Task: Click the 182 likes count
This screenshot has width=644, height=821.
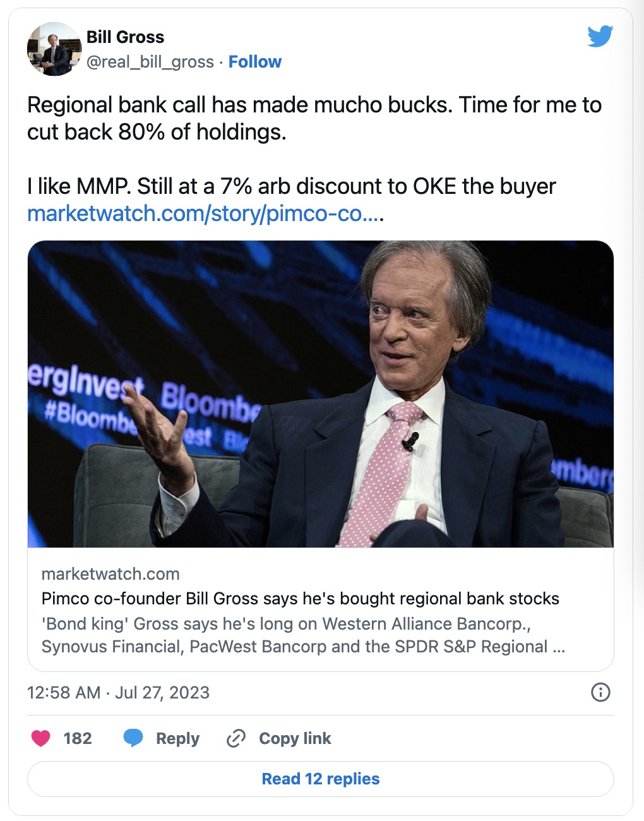Action: [78, 738]
